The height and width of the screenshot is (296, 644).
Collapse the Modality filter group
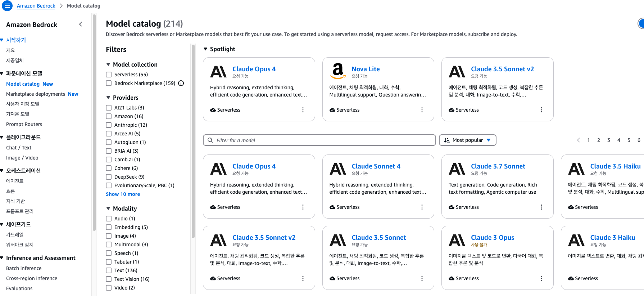tap(108, 208)
